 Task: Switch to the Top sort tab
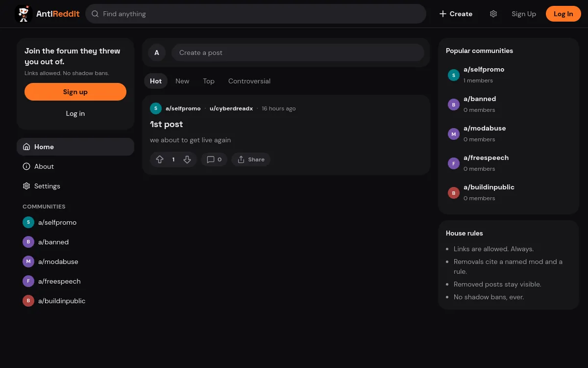coord(209,81)
